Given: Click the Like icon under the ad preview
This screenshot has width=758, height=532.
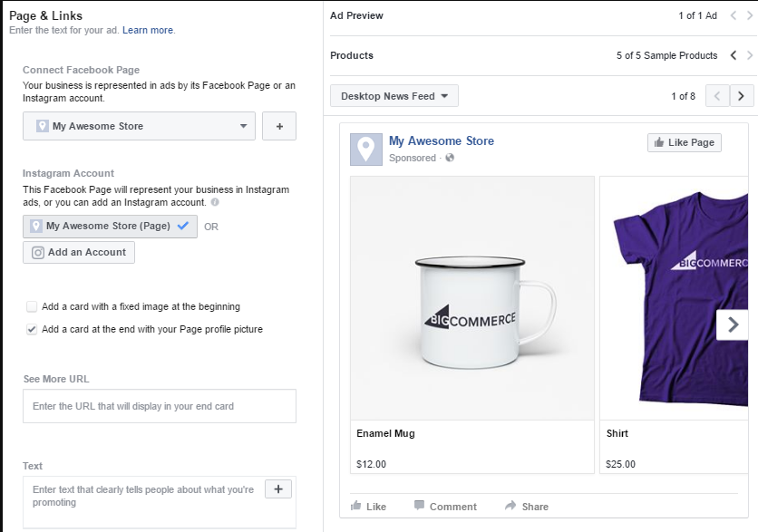Looking at the screenshot, I should coord(356,507).
